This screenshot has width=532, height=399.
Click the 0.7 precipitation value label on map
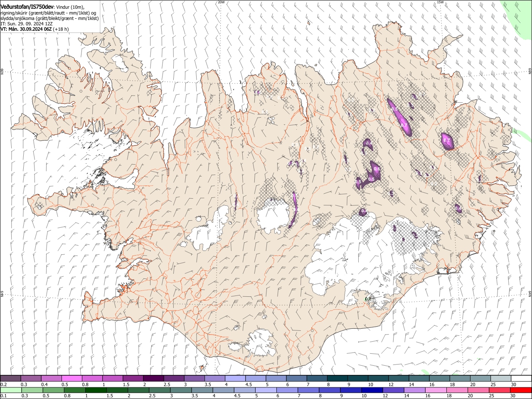pos(404,125)
